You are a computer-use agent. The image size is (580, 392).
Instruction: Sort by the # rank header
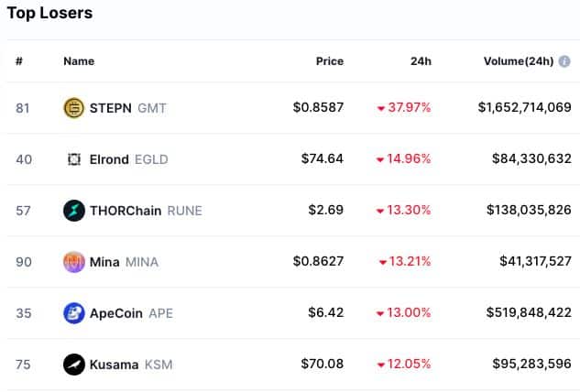[x=19, y=61]
